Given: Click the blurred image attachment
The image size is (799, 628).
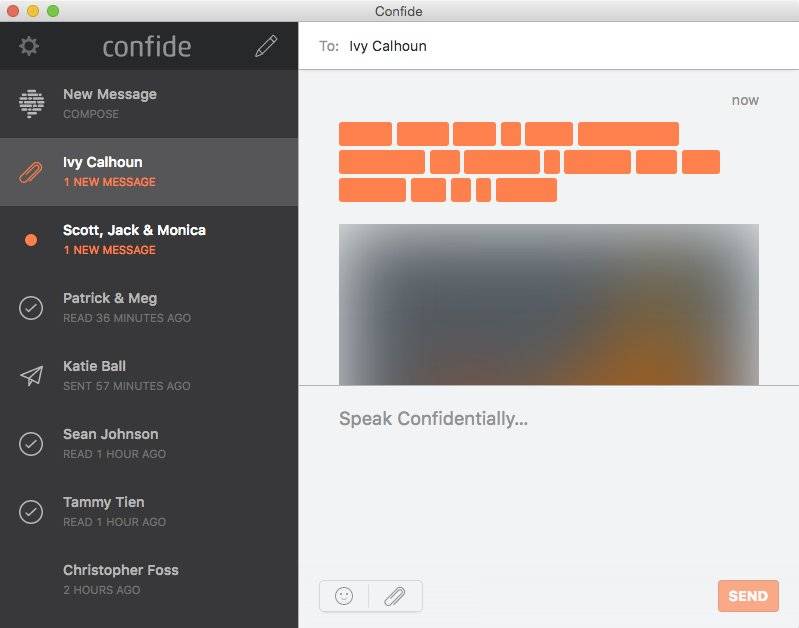Looking at the screenshot, I should 548,304.
